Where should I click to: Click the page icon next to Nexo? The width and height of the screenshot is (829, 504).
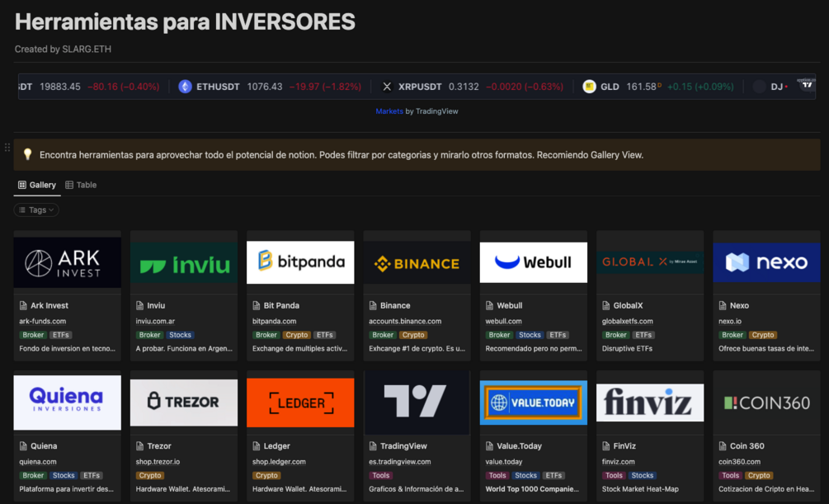[723, 305]
